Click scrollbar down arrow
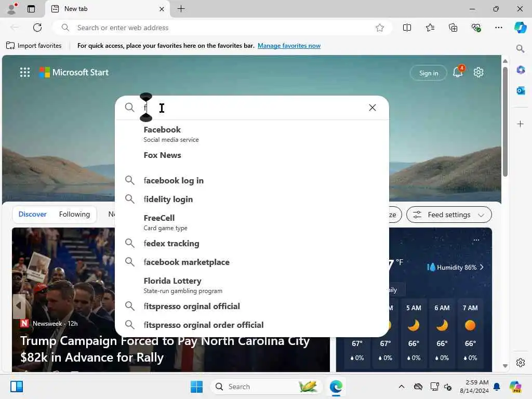The height and width of the screenshot is (399, 532). pyautogui.click(x=505, y=366)
